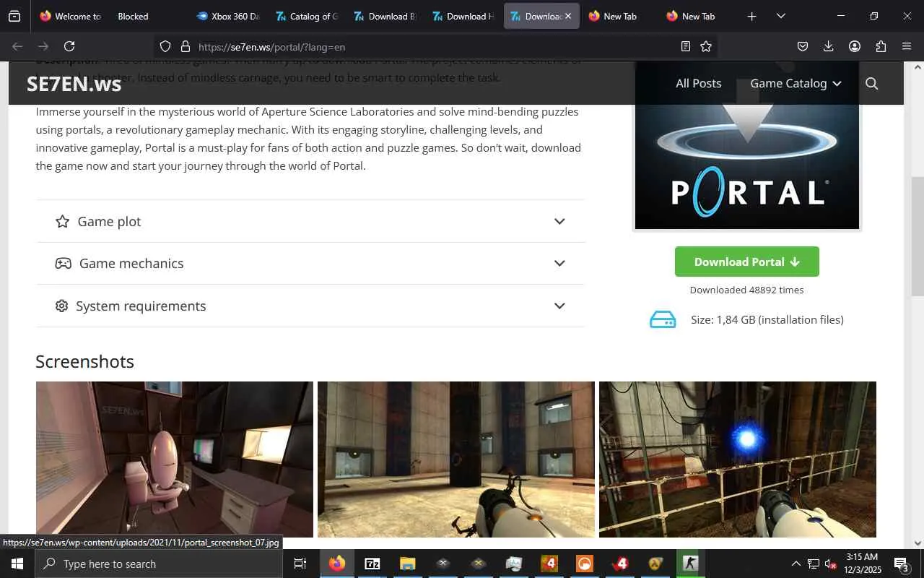
Task: Open the Windows Start menu
Action: 17,564
